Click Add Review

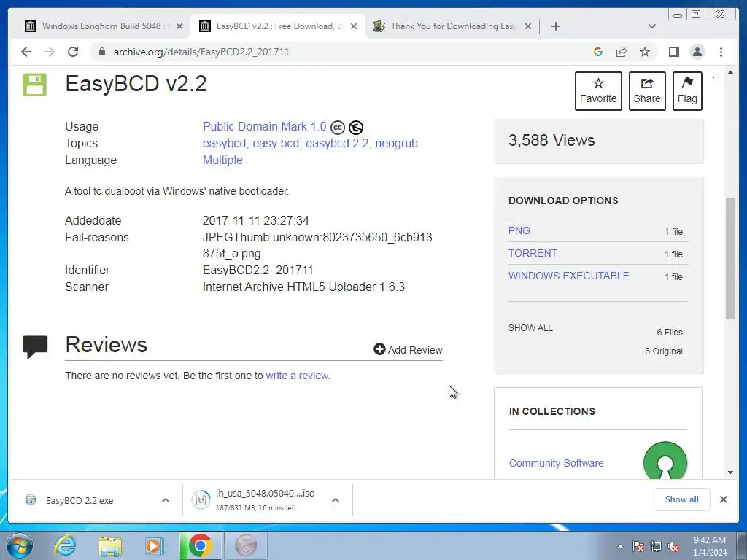tap(409, 350)
